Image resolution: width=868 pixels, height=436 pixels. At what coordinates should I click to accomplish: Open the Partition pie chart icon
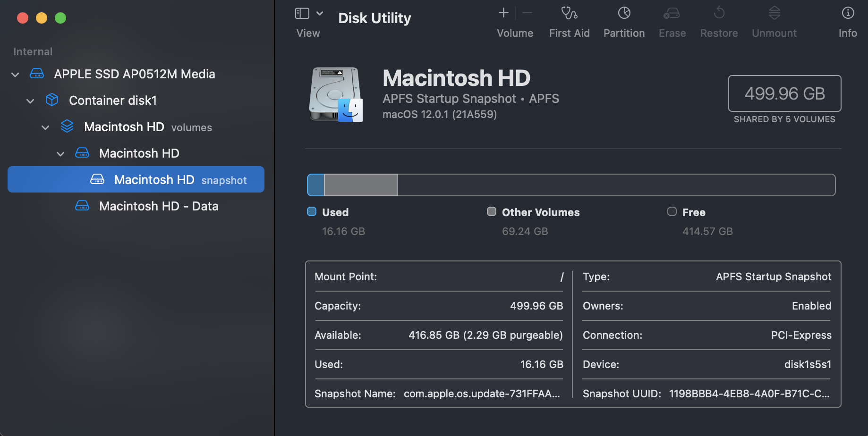[624, 13]
